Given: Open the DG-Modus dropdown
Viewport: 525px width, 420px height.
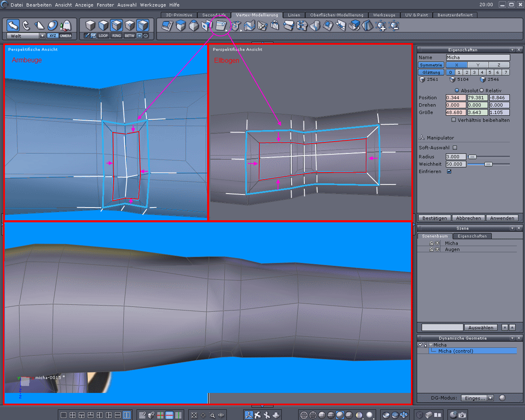Looking at the screenshot, I should (490, 398).
